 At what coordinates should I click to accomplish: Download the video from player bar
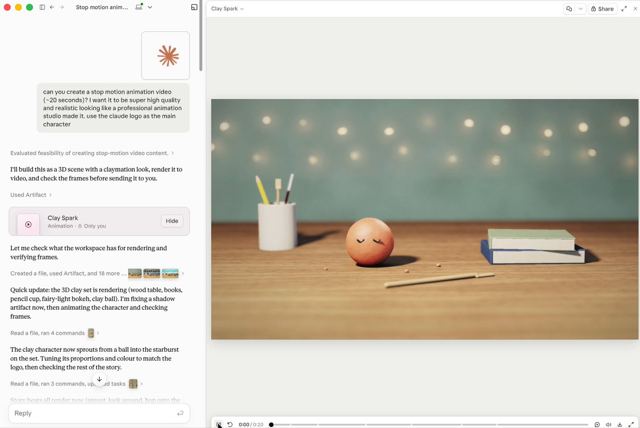(x=620, y=424)
